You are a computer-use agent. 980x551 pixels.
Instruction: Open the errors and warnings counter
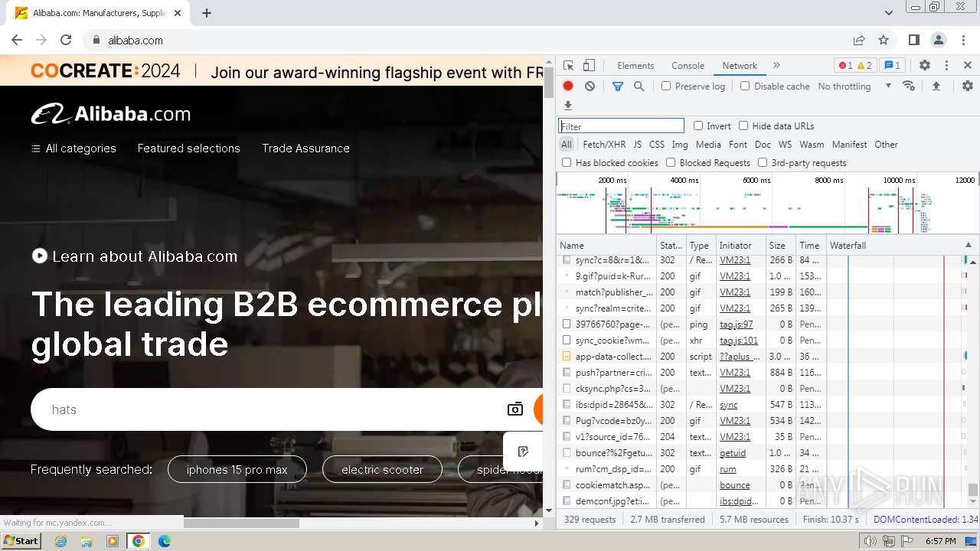(x=855, y=66)
